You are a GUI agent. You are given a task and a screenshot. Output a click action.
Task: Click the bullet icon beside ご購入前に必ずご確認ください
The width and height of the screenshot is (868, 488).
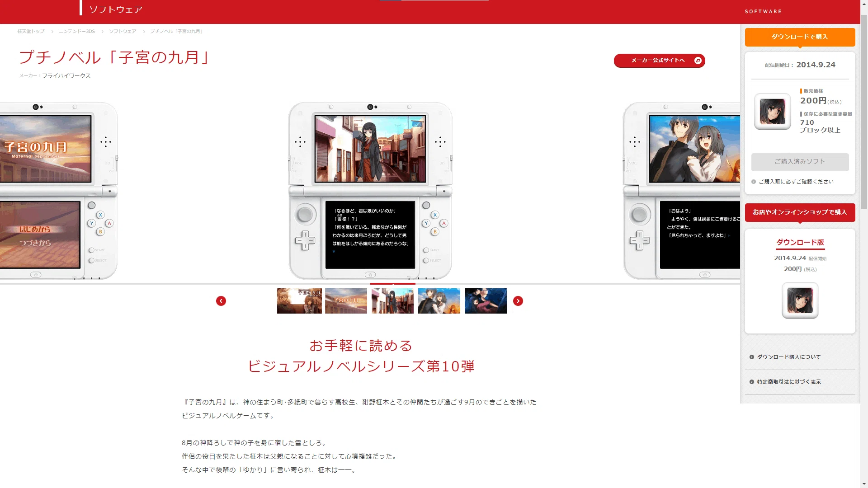click(x=754, y=182)
